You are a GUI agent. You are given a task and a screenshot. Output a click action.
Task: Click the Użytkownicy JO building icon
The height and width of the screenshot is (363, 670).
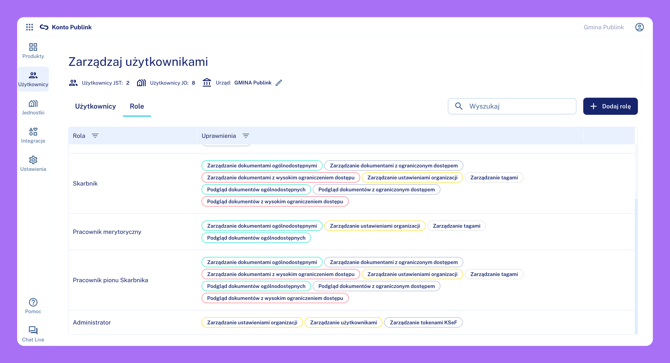point(141,83)
